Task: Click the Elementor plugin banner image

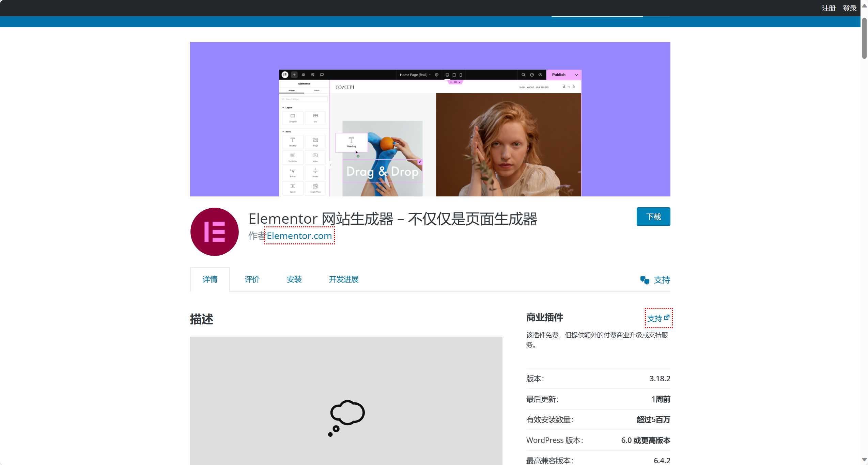Action: [430, 119]
